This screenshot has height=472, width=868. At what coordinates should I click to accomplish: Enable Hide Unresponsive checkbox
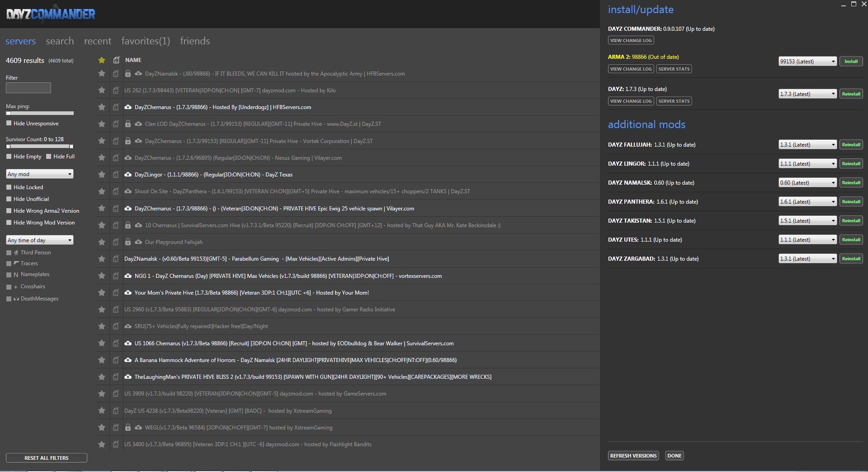[x=9, y=123]
